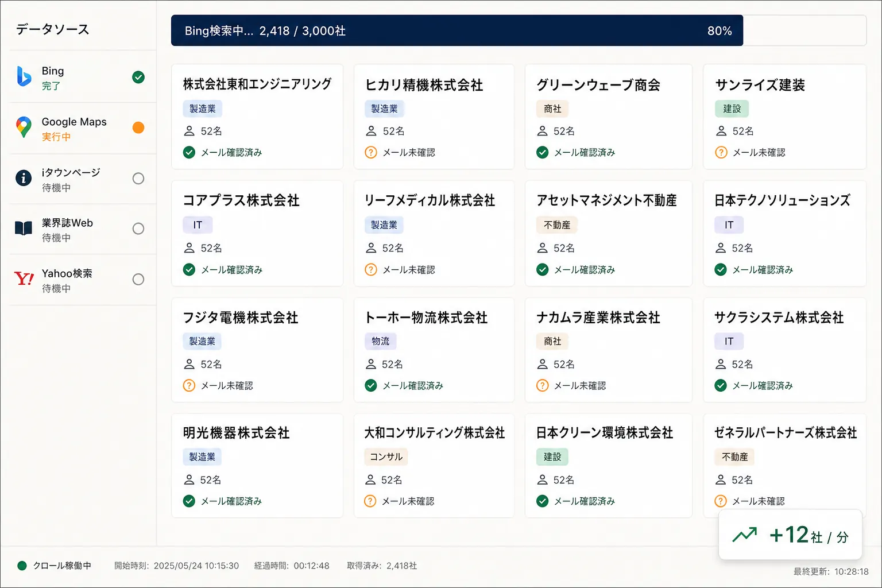Click verified check icon on 日本クリーン環境株式会社 card
882x588 pixels.
(x=542, y=501)
